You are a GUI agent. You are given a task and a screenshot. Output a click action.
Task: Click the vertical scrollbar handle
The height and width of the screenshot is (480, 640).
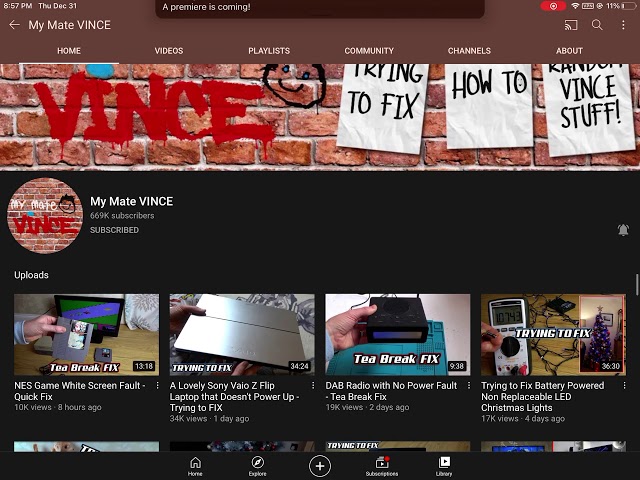[637, 285]
